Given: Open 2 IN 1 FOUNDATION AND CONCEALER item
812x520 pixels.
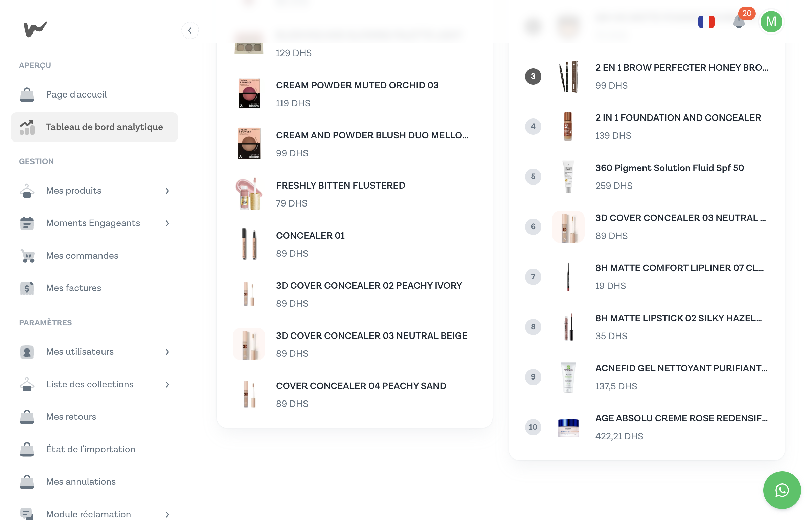Looking at the screenshot, I should [678, 118].
